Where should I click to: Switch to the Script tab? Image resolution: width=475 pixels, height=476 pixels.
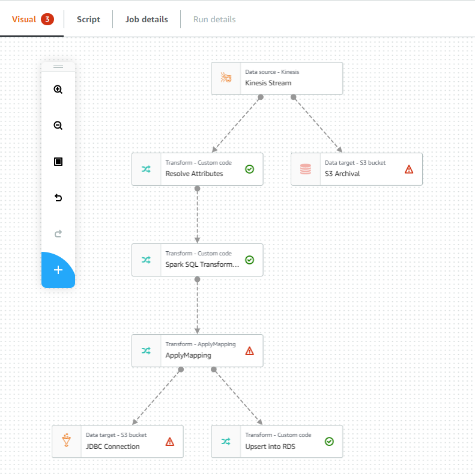tap(88, 19)
